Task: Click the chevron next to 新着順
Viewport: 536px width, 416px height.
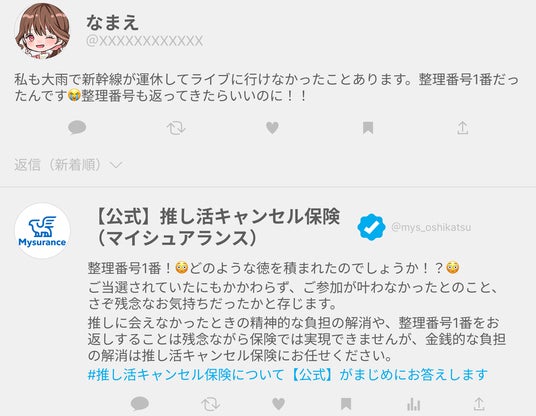Action: (x=116, y=165)
